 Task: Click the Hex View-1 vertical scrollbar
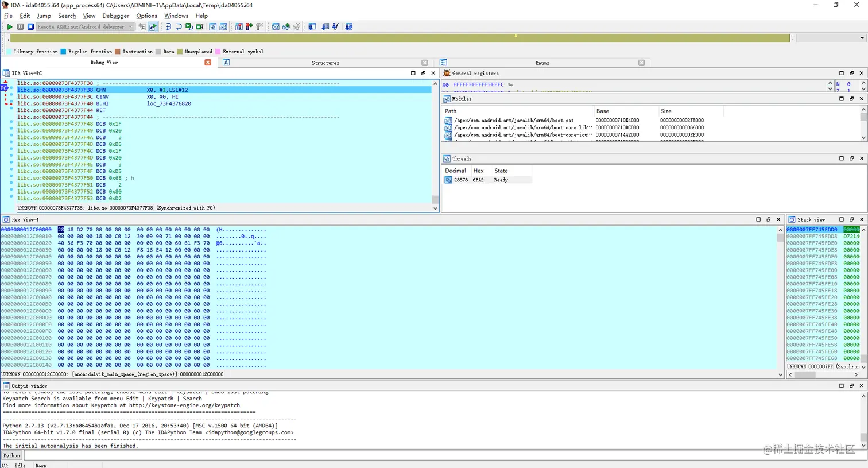click(780, 301)
